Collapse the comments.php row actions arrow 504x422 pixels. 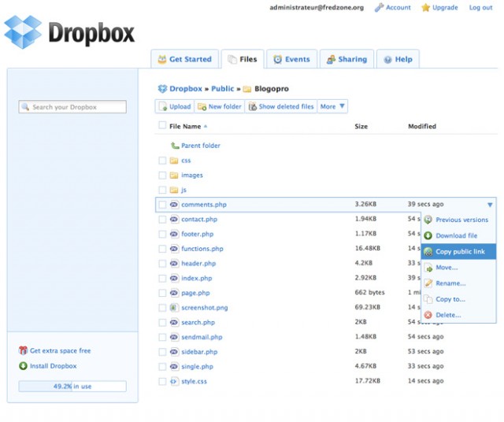490,205
